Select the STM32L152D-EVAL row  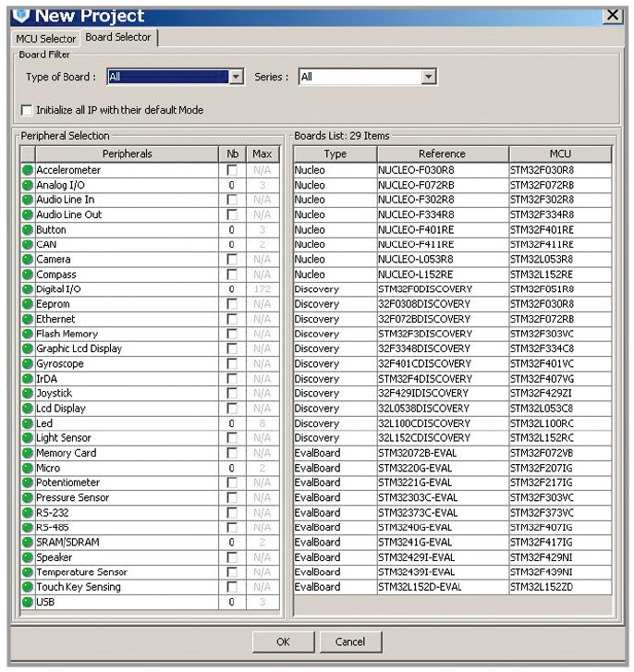(x=452, y=587)
